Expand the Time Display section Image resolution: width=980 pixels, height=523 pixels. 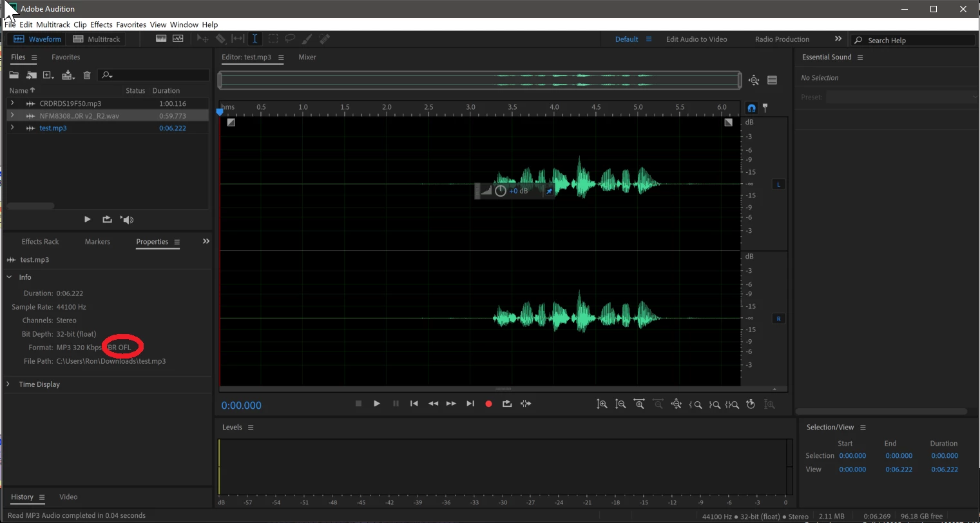click(x=8, y=384)
